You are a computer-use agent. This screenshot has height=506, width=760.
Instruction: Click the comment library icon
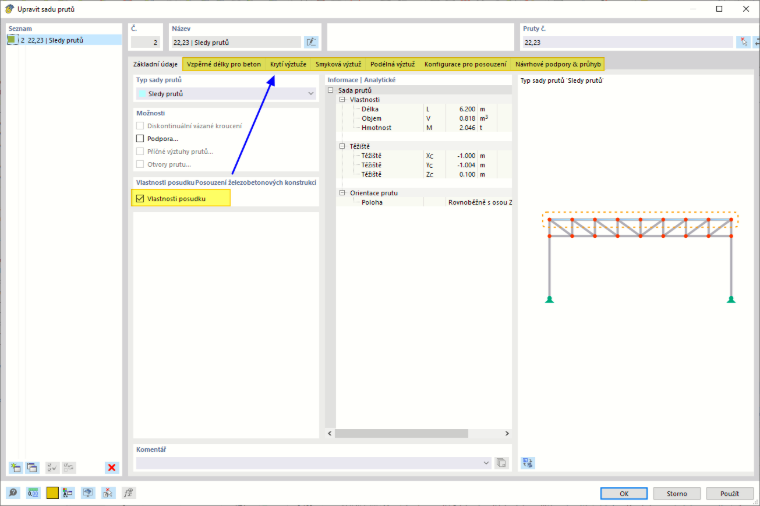(x=501, y=463)
